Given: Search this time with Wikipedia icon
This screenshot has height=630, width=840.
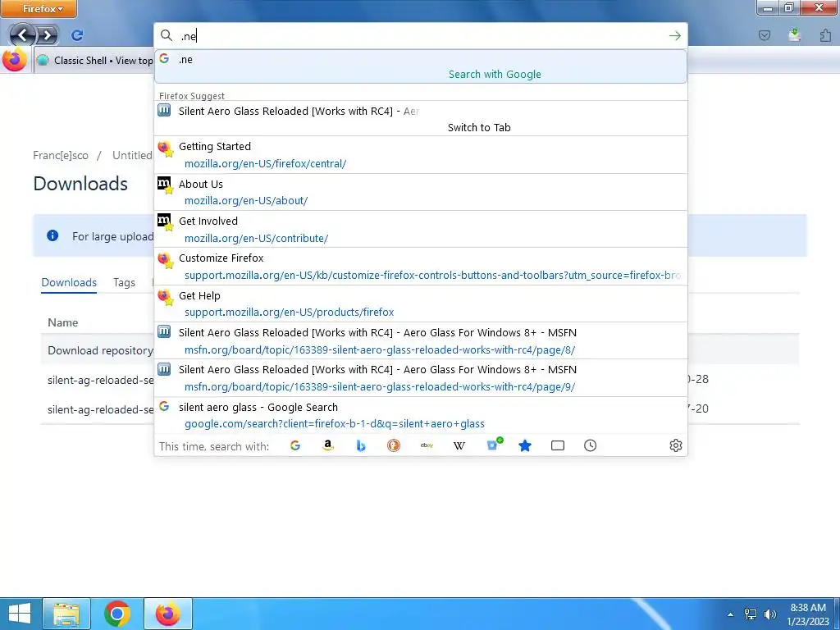Looking at the screenshot, I should click(459, 445).
